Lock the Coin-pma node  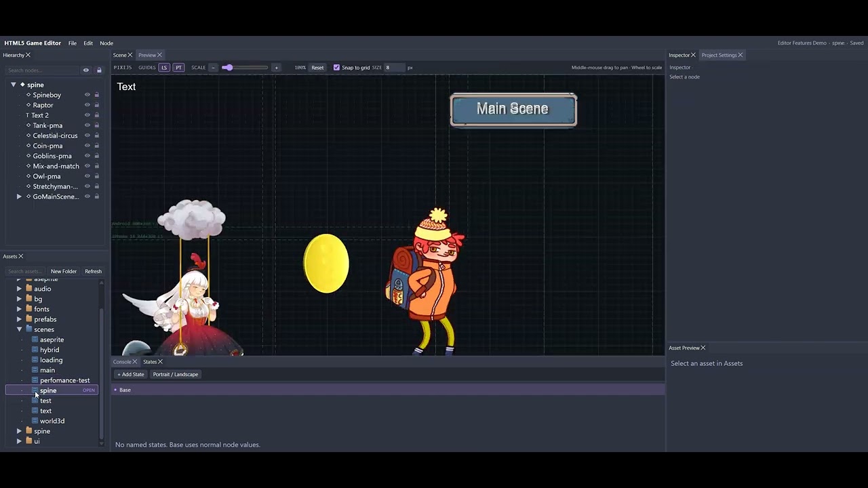click(97, 146)
